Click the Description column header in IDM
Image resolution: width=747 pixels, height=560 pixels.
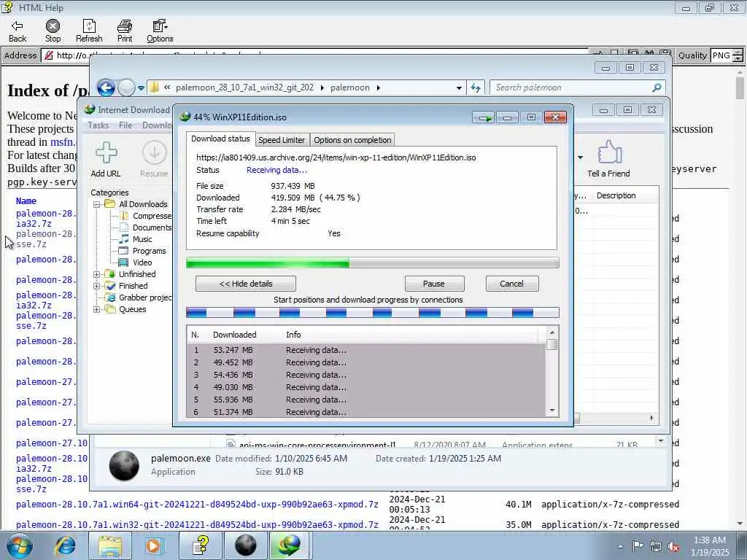pos(616,195)
